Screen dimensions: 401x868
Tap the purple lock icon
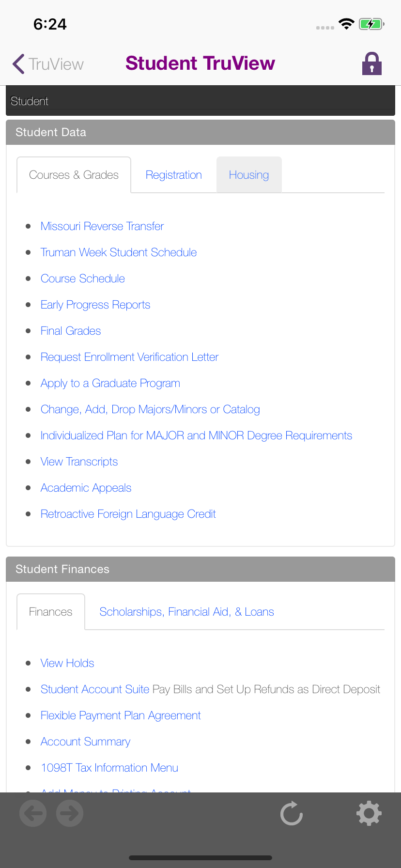click(371, 63)
